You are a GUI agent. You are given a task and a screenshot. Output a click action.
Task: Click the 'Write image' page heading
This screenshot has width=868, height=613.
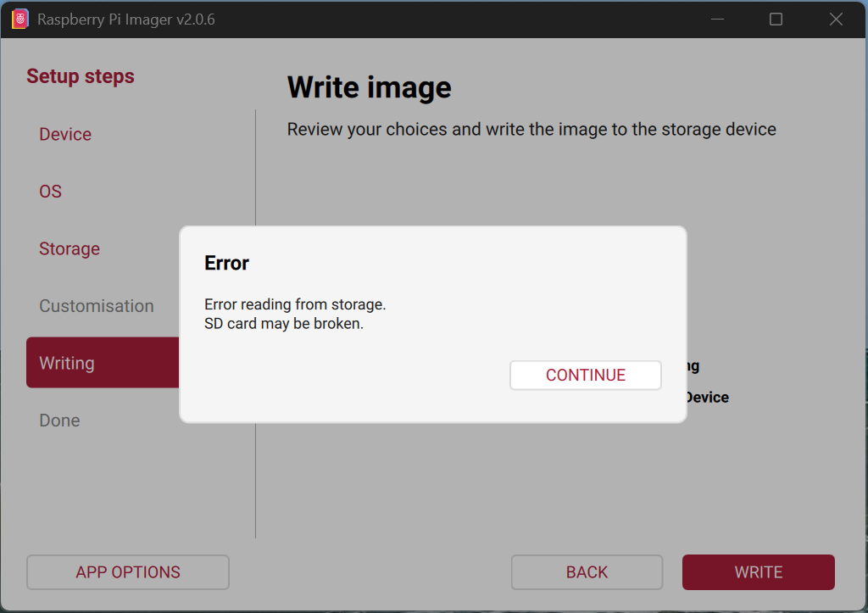tap(370, 87)
